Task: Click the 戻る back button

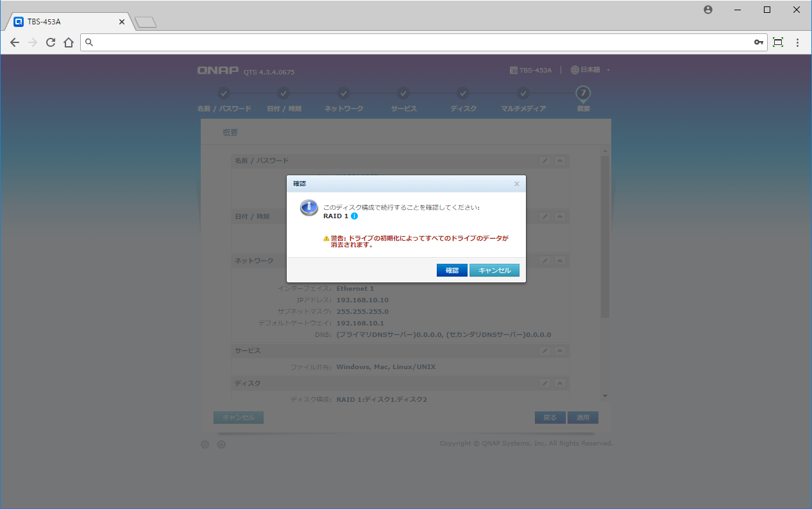Action: (550, 417)
